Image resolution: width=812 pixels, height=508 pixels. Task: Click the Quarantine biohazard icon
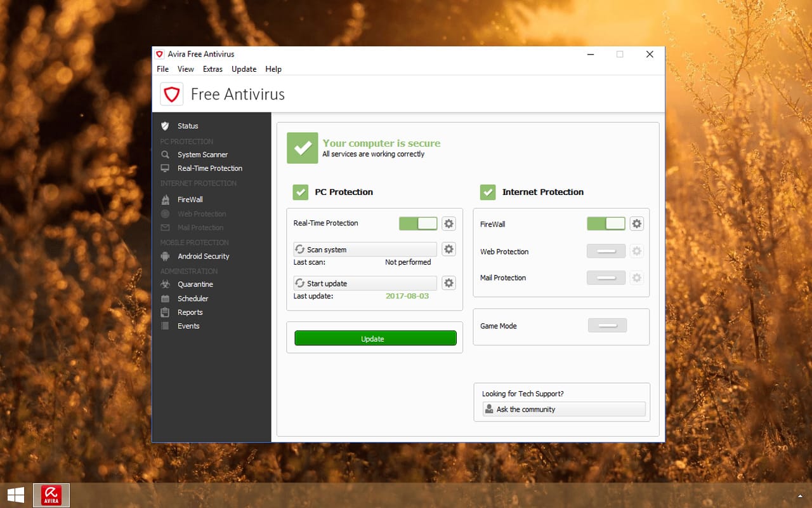pos(165,284)
